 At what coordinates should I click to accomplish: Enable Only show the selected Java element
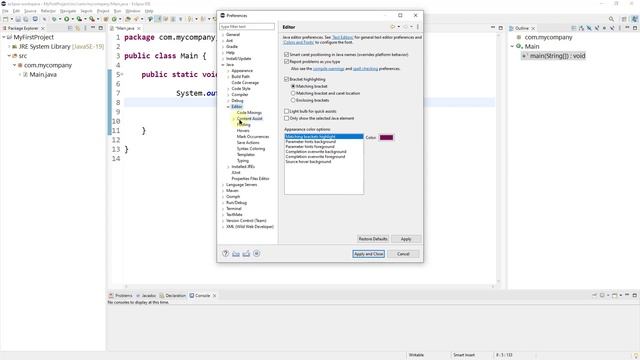tap(287, 118)
